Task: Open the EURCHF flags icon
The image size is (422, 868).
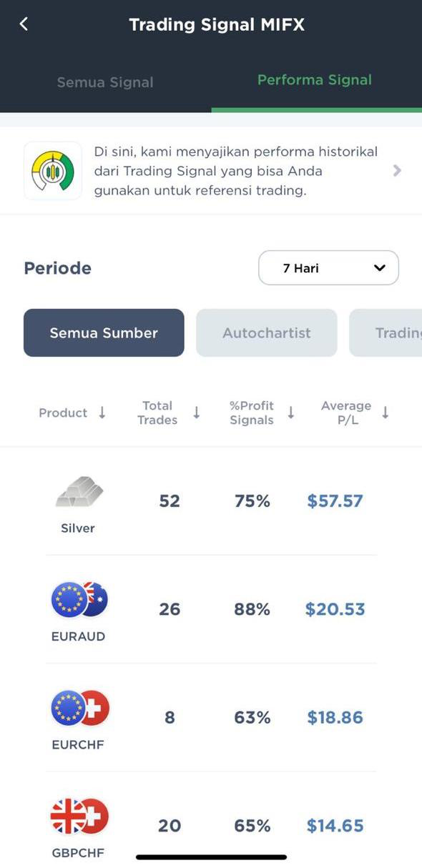Action: pyautogui.click(x=79, y=708)
